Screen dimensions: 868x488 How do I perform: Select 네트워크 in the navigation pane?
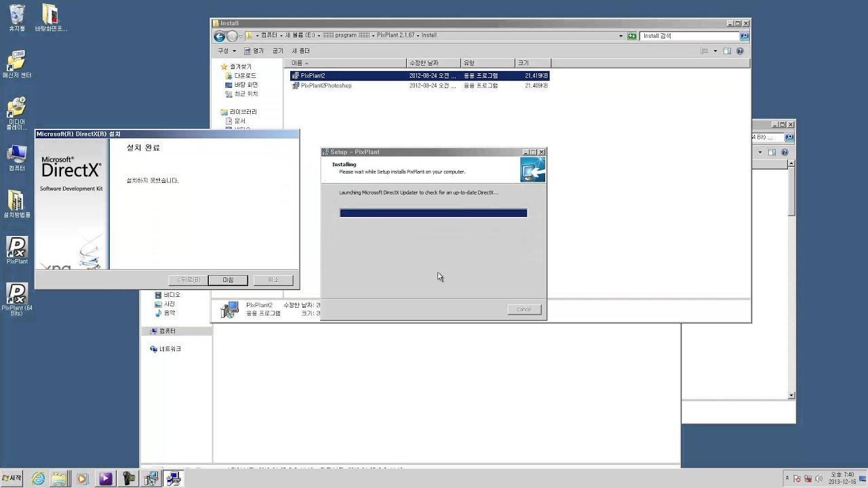165,348
